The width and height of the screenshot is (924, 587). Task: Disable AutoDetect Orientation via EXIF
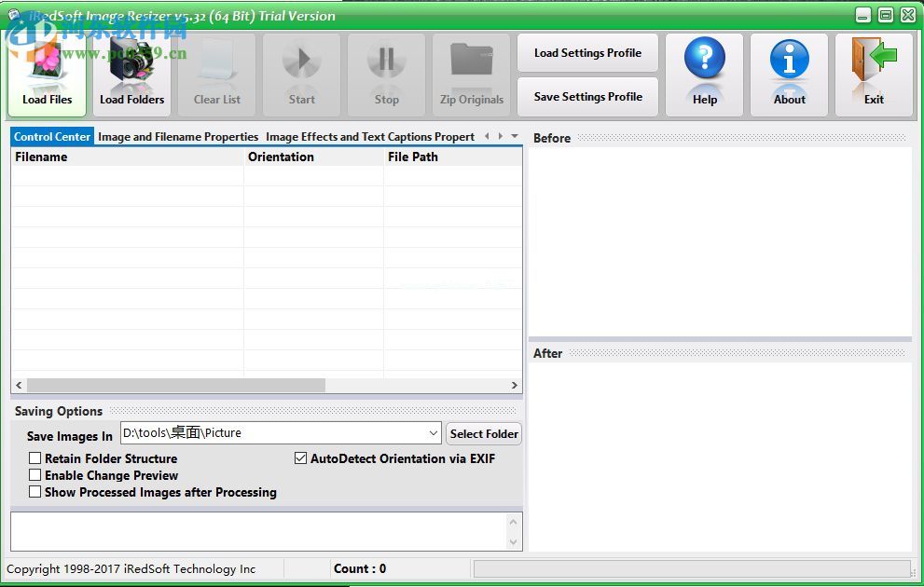[x=301, y=458]
